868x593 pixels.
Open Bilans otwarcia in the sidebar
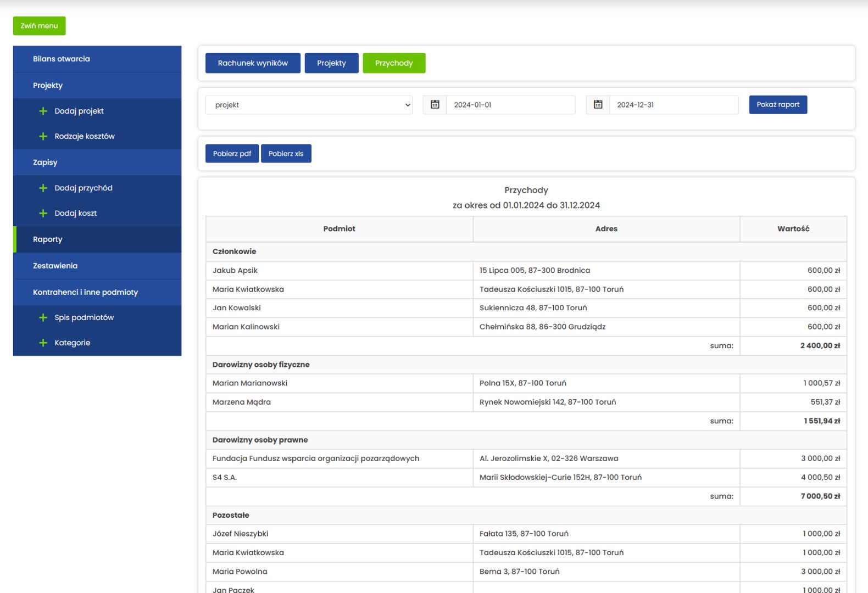pos(61,59)
